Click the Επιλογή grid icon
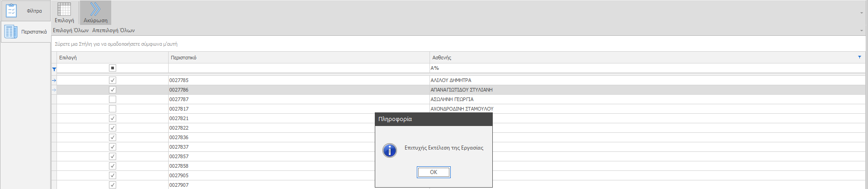 coord(64,9)
